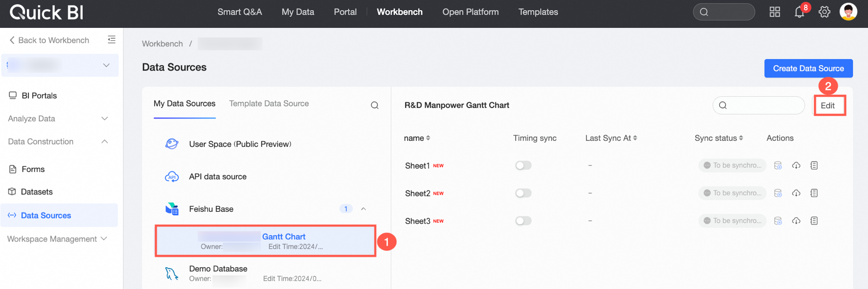
Task: Expand the Analyze Data section
Action: [x=58, y=118]
